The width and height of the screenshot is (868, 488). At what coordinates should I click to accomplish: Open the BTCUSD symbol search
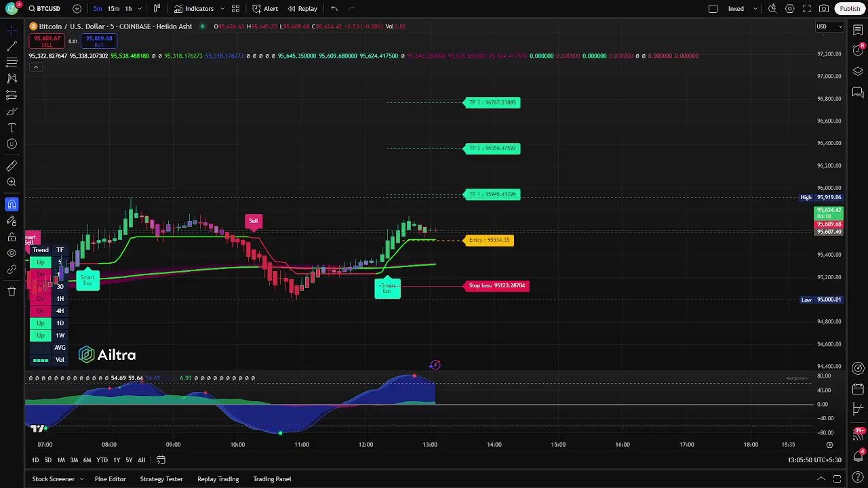tap(44, 9)
